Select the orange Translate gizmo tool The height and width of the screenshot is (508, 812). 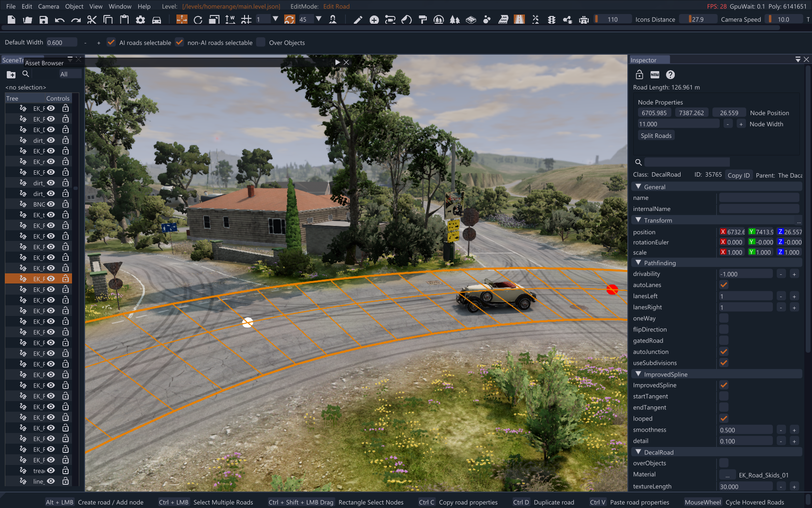[182, 19]
